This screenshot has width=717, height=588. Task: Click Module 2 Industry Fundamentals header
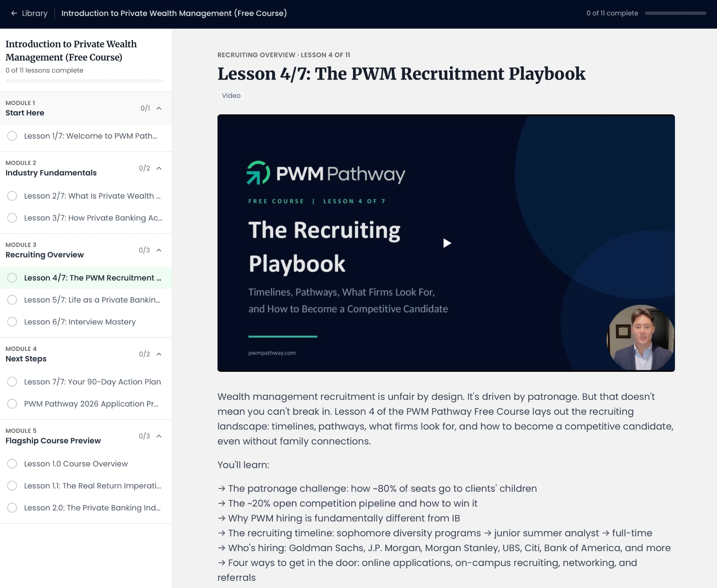(86, 168)
